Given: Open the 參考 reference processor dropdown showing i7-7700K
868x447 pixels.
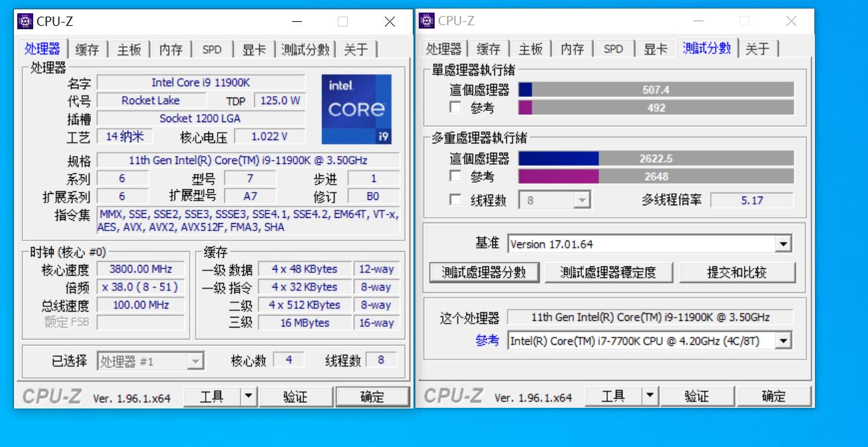Looking at the screenshot, I should (784, 339).
